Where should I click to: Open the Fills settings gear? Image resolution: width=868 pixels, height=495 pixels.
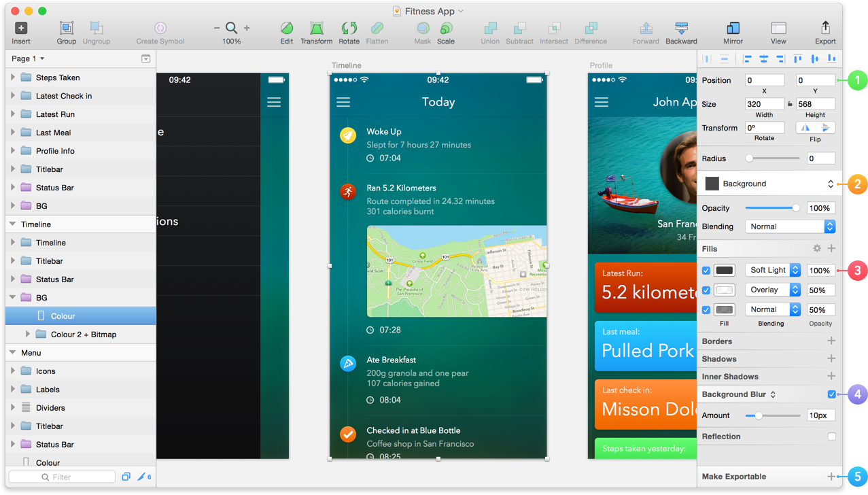point(817,249)
